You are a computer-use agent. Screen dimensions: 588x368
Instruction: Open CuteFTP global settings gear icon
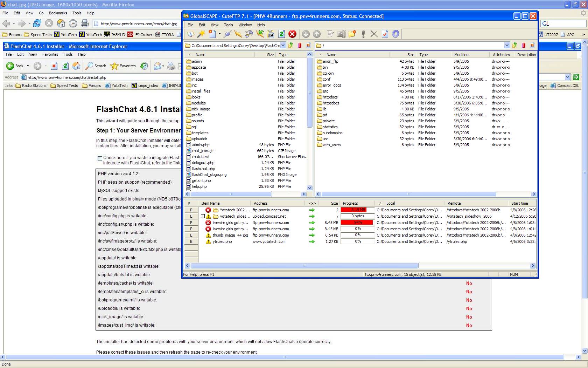click(x=396, y=34)
